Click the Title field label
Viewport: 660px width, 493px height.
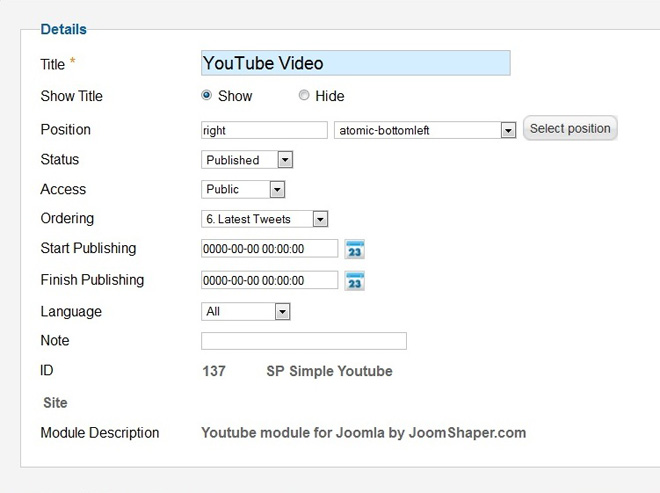click(x=53, y=65)
